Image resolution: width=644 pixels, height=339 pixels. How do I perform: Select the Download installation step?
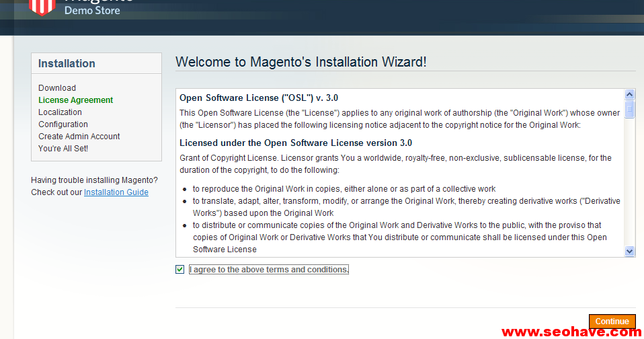(x=57, y=88)
